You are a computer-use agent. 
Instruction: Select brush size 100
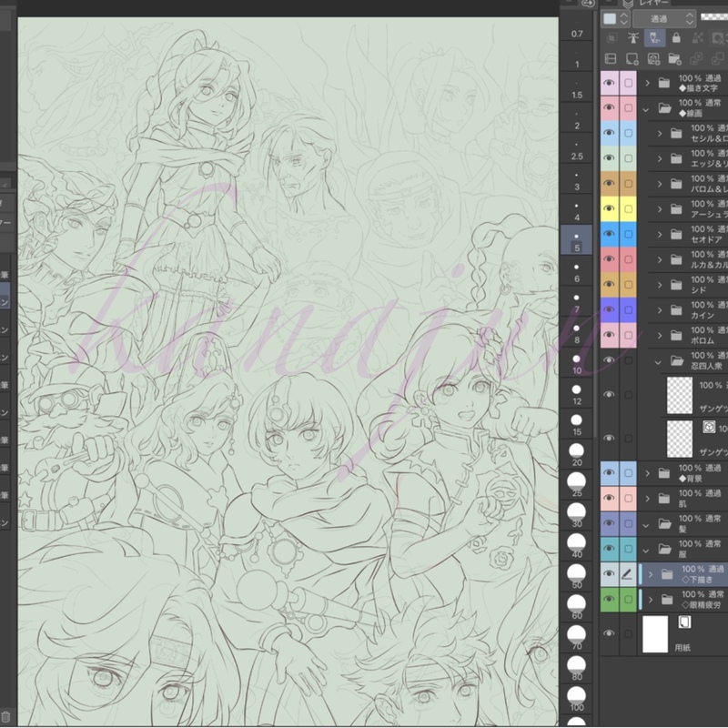click(577, 701)
